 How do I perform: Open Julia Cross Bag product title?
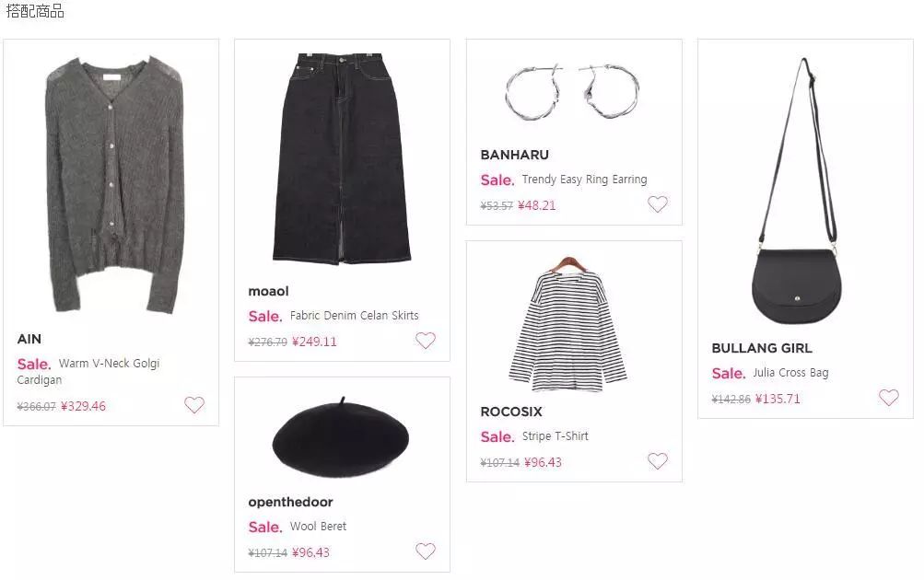[790, 373]
